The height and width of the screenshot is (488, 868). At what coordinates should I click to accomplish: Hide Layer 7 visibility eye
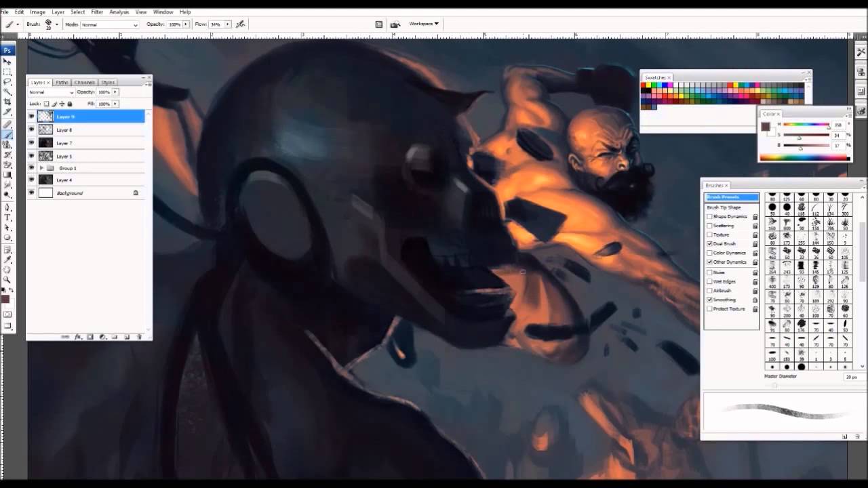(x=31, y=143)
